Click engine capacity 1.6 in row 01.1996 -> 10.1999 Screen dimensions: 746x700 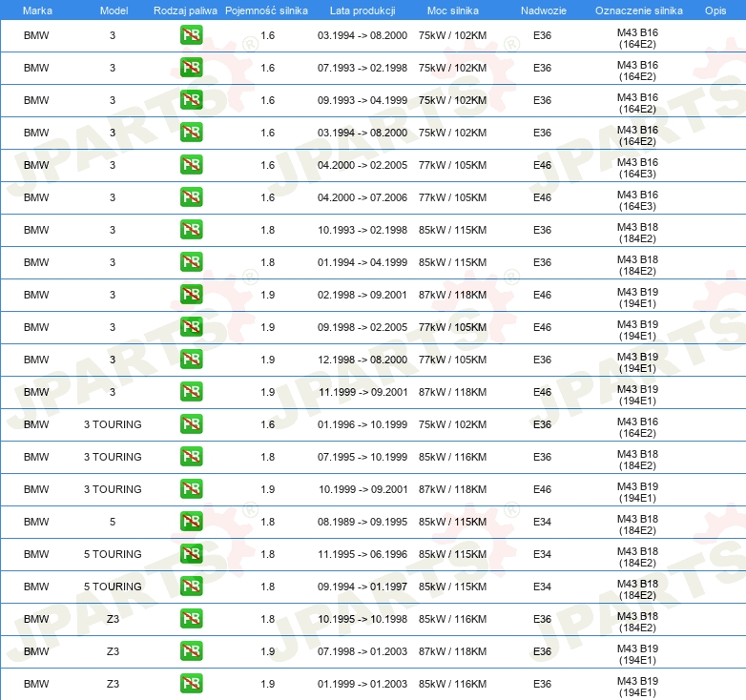tap(267, 424)
